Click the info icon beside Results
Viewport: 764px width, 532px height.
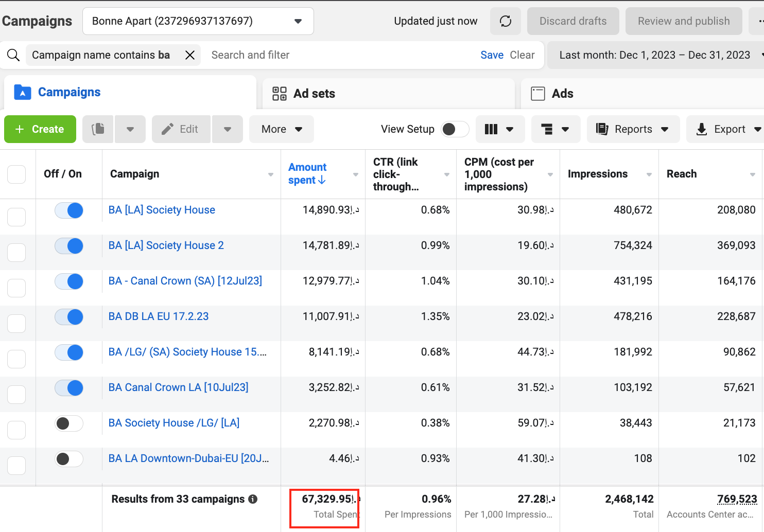253,499
